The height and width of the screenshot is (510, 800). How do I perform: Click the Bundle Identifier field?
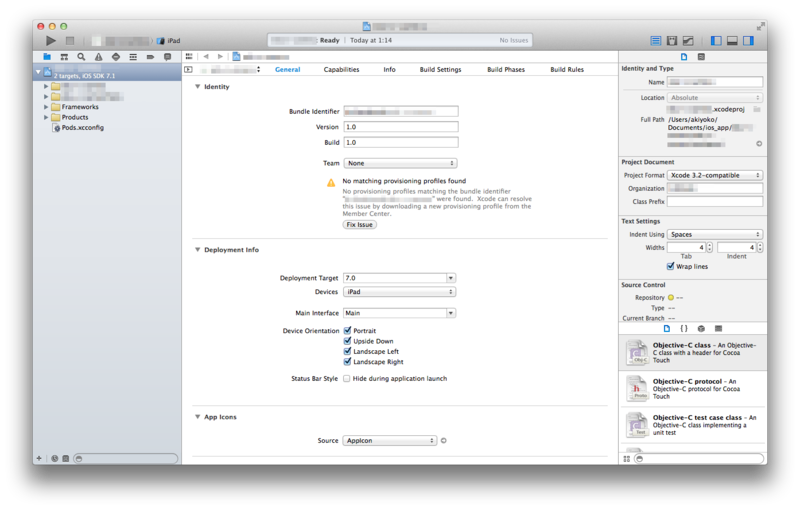point(401,112)
